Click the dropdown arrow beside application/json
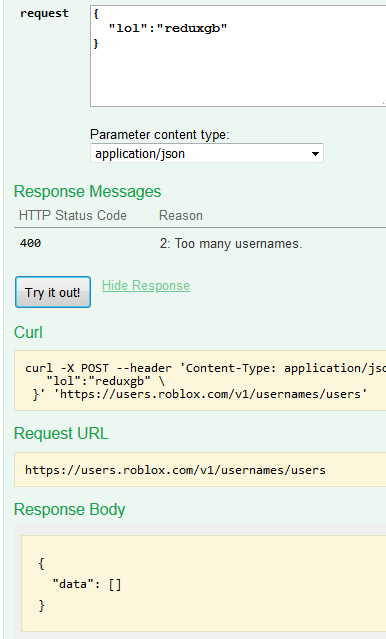This screenshot has width=386, height=639. [315, 154]
